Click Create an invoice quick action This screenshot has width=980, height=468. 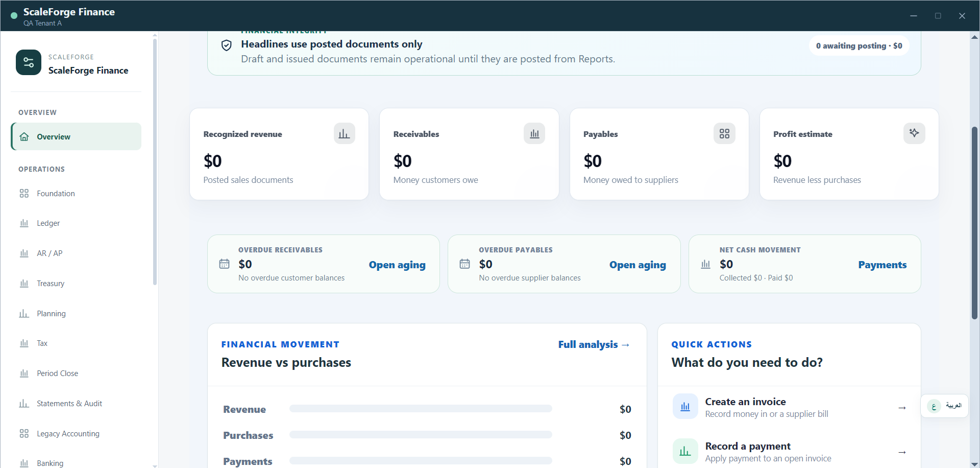[x=789, y=407]
